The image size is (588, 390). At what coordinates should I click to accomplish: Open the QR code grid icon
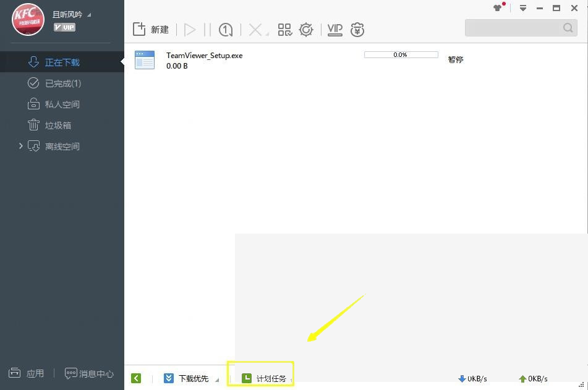tap(284, 30)
